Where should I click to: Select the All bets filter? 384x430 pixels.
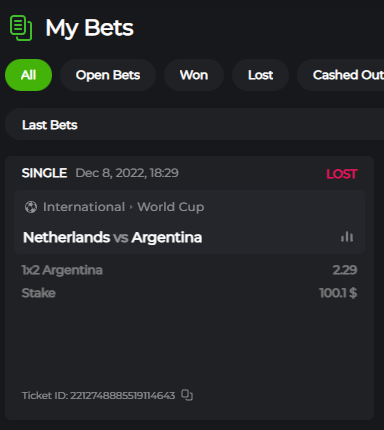coord(28,75)
